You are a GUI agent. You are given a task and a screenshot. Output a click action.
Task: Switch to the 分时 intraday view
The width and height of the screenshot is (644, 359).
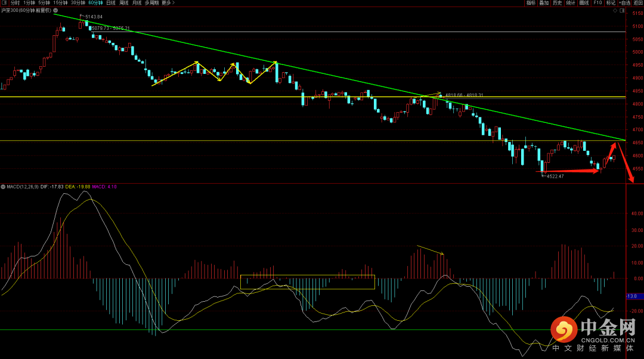click(15, 3)
